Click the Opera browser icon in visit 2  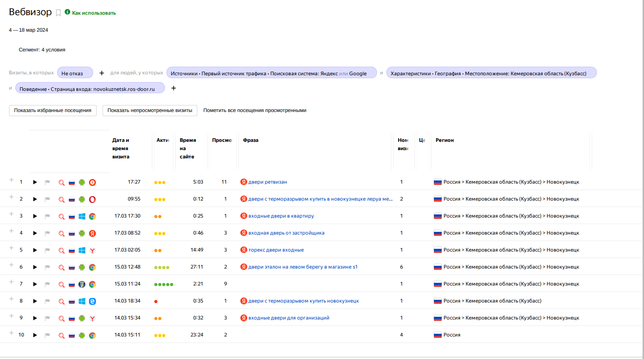92,199
